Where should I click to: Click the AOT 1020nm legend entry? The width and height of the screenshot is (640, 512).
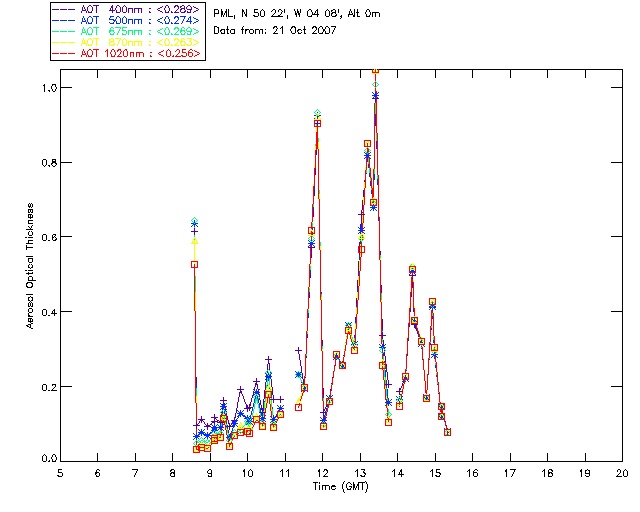(127, 53)
